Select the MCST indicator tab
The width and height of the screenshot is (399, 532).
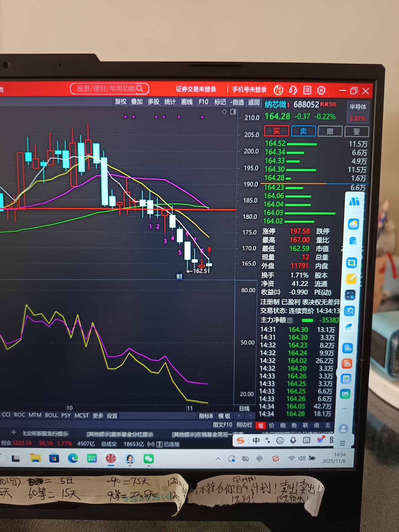point(81,415)
